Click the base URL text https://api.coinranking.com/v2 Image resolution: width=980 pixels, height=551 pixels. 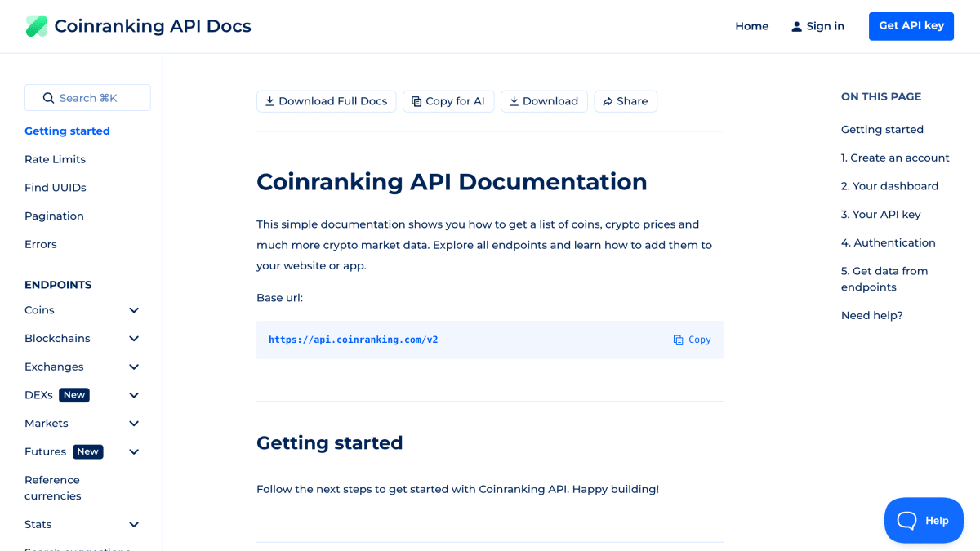coord(354,340)
